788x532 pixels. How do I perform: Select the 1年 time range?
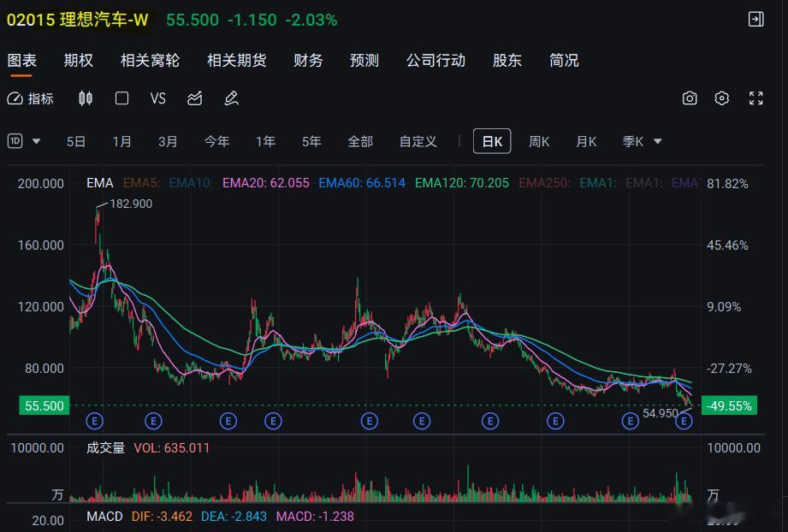(265, 142)
